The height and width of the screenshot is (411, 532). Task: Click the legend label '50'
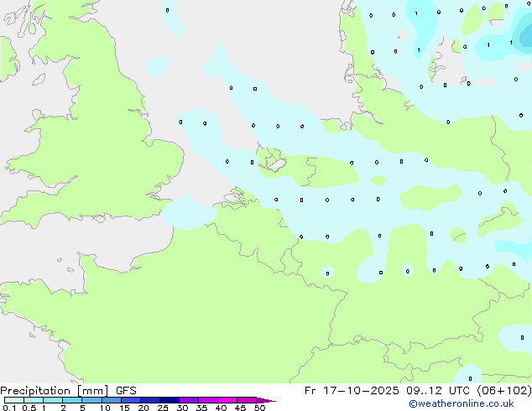coord(259,408)
